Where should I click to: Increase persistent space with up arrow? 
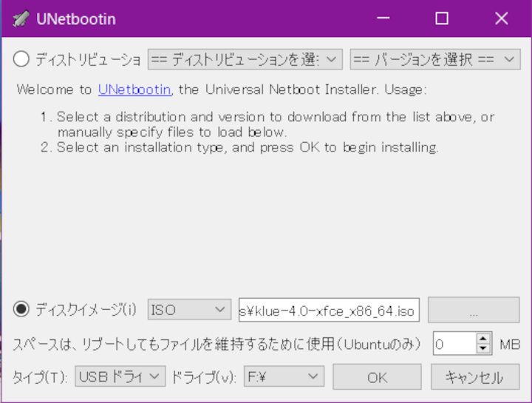(x=483, y=339)
